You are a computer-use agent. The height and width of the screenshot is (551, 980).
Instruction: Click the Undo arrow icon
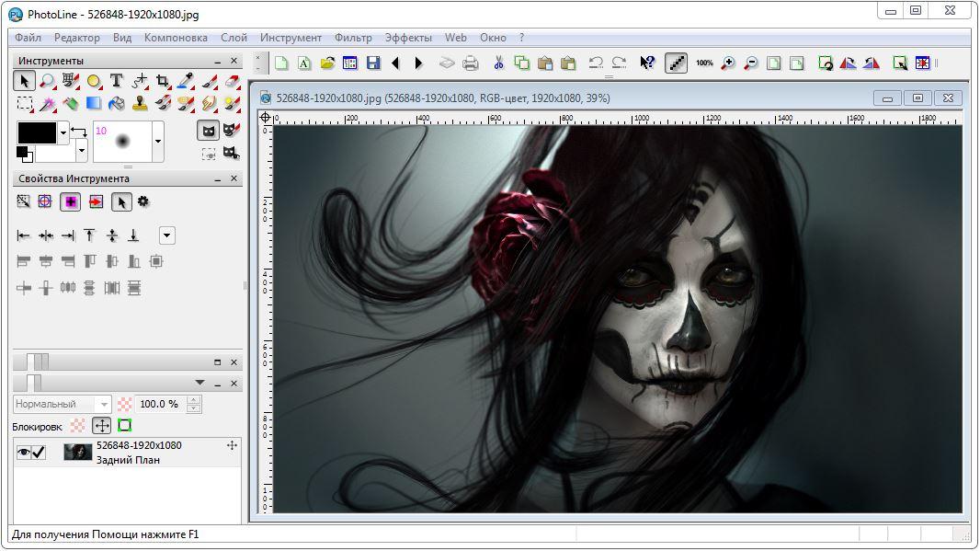596,63
